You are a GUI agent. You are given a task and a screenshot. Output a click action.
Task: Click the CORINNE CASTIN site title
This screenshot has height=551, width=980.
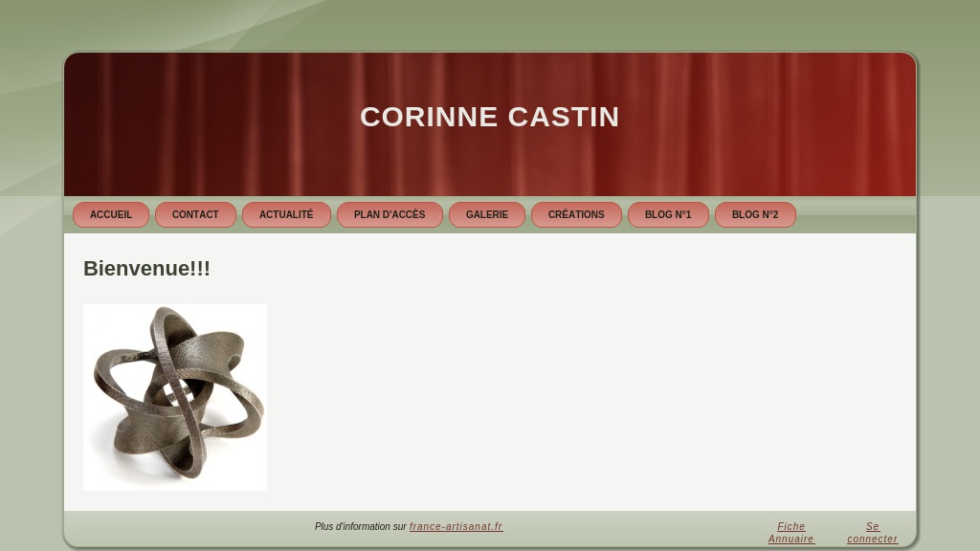[x=489, y=117]
